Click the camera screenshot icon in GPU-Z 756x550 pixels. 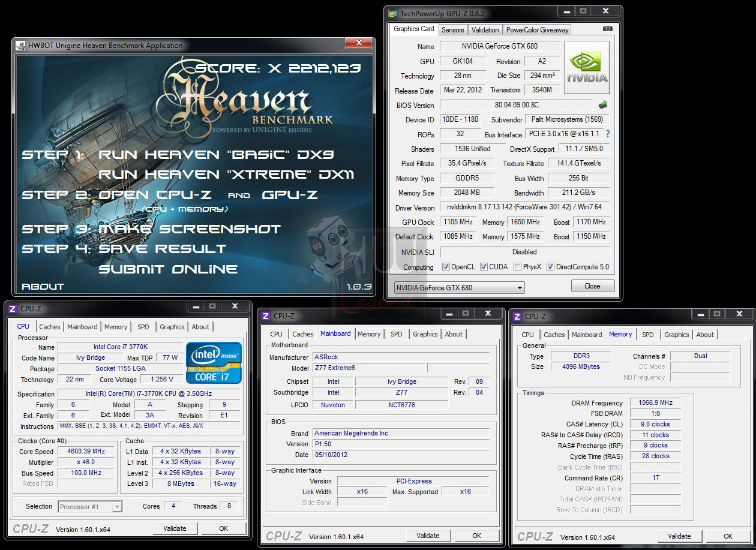pyautogui.click(x=607, y=29)
